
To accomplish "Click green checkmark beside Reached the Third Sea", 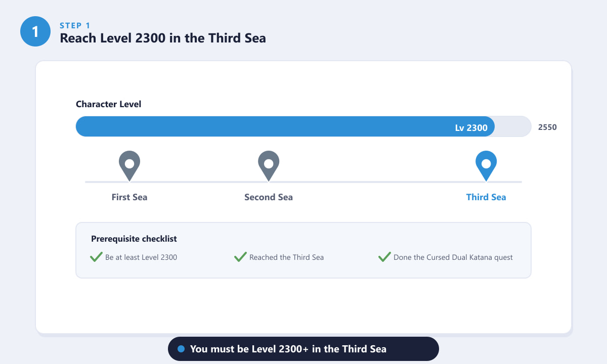I will pyautogui.click(x=240, y=257).
